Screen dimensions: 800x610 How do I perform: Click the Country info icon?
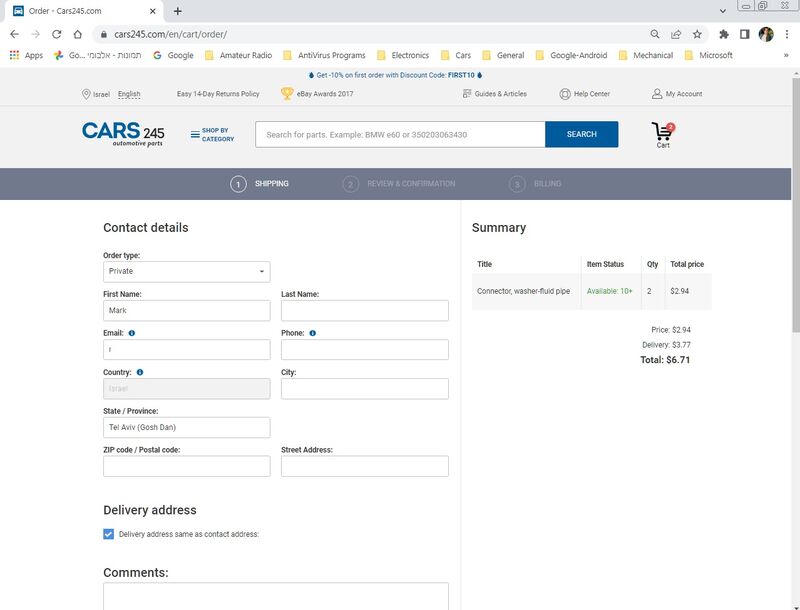[x=140, y=372]
